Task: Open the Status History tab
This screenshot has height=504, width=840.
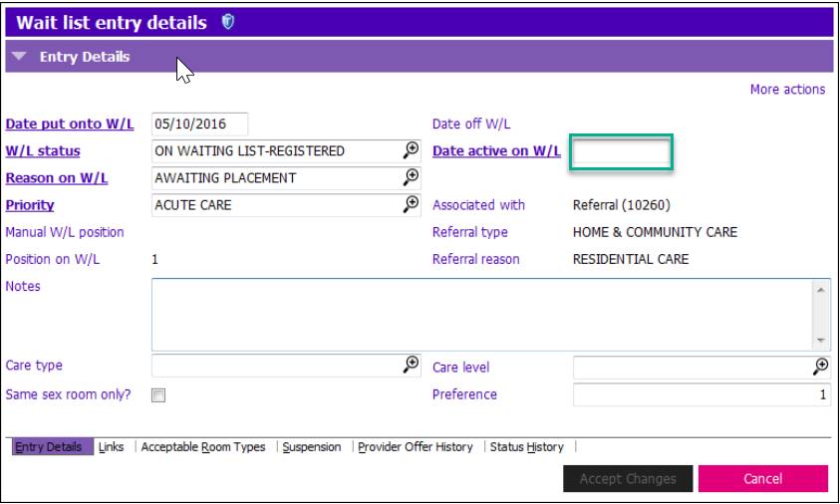Action: tap(526, 446)
